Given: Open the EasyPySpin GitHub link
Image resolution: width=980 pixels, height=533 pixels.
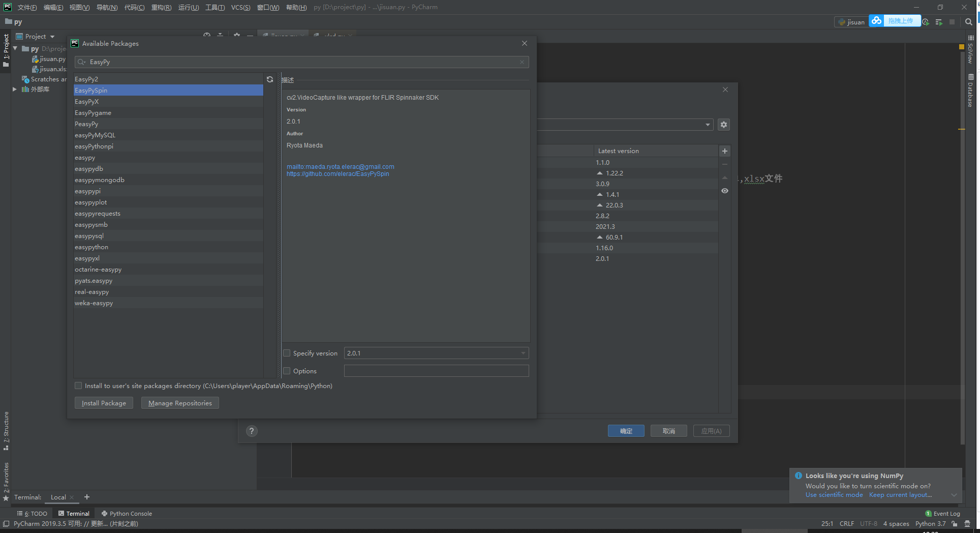Looking at the screenshot, I should (x=338, y=174).
